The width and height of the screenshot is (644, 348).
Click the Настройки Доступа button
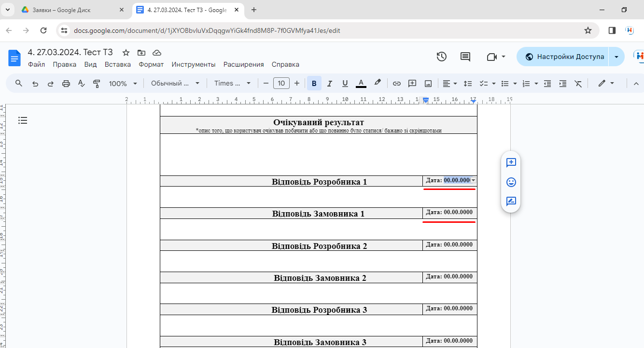[x=563, y=57]
